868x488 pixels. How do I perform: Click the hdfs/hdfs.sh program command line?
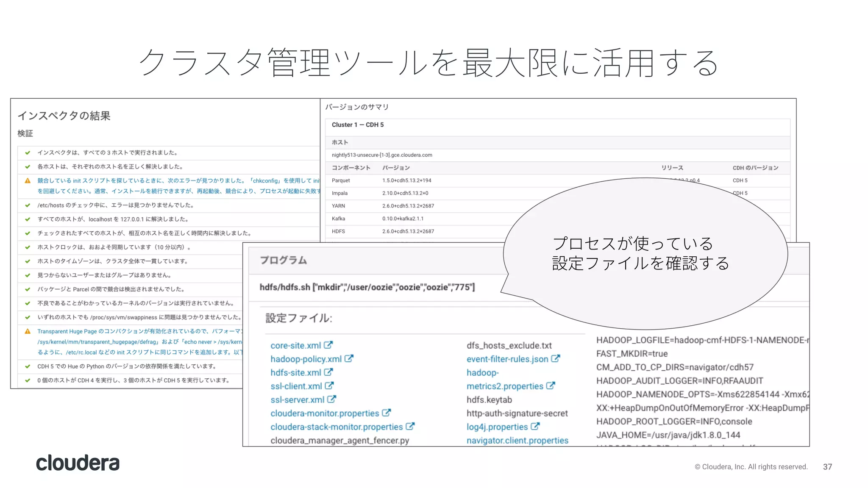pyautogui.click(x=367, y=287)
